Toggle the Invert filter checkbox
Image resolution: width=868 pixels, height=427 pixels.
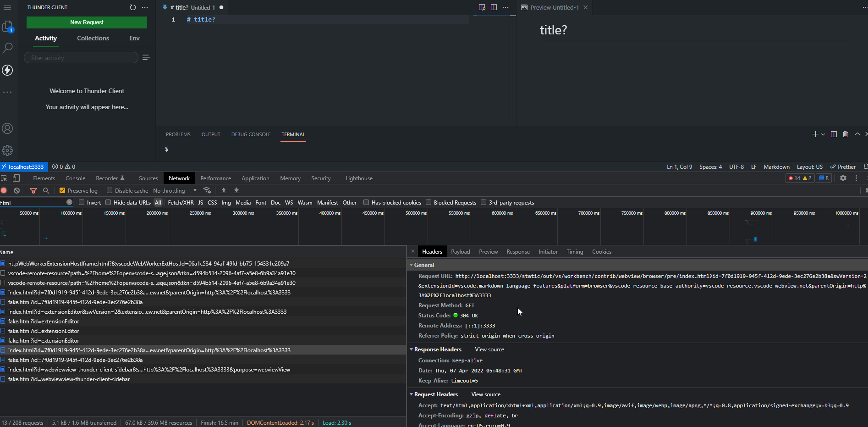82,202
